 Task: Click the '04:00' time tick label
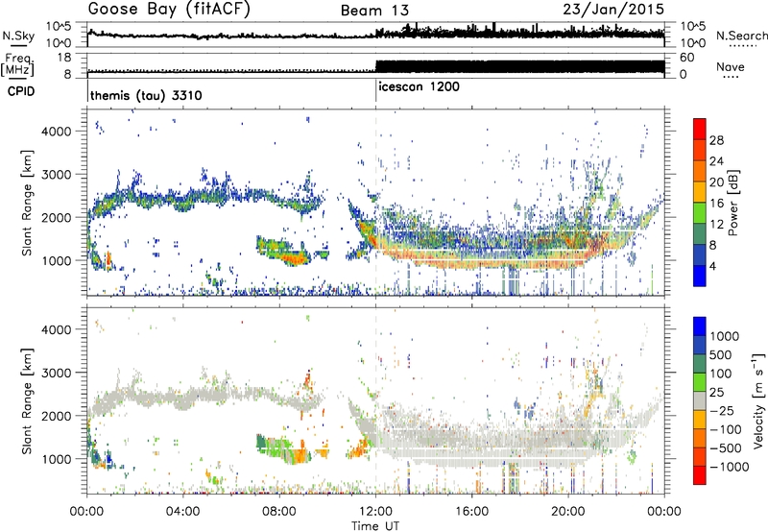click(183, 512)
